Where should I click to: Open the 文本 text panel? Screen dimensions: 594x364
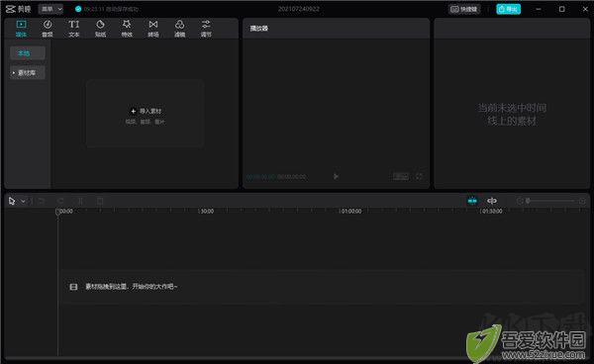[x=74, y=29]
